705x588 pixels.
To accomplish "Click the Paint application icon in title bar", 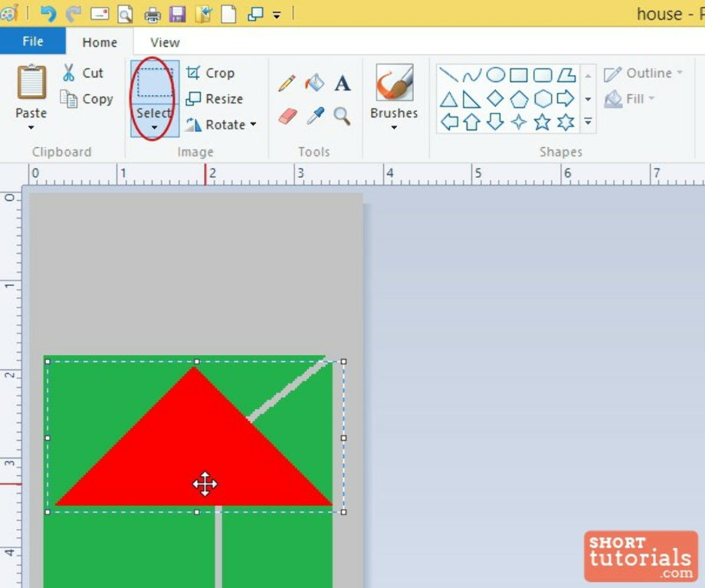I will [8, 13].
